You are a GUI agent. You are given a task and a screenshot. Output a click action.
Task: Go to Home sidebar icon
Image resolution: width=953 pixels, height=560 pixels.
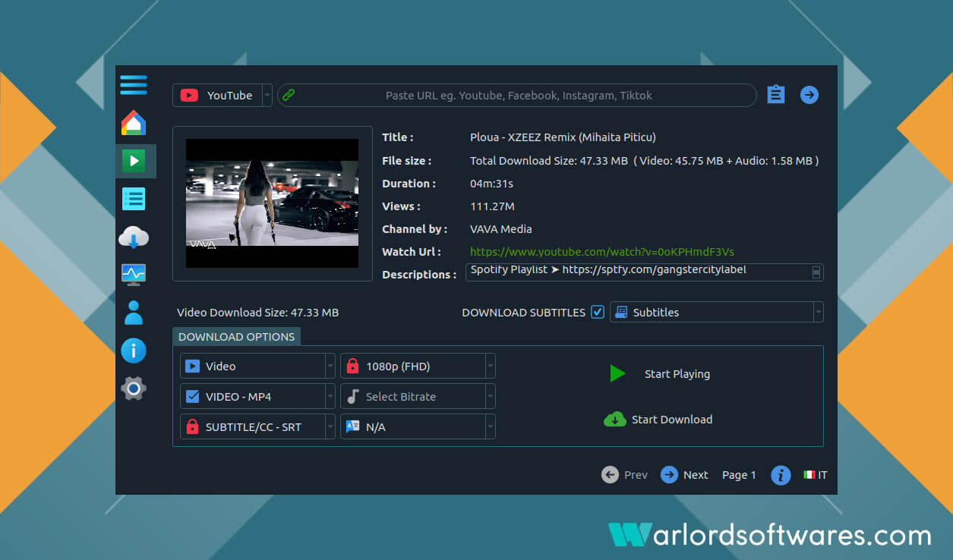pyautogui.click(x=134, y=123)
